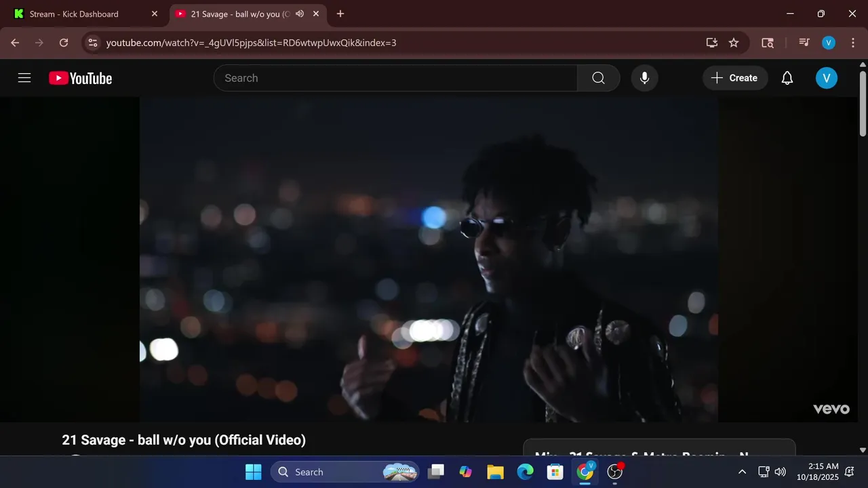Open OBS Studio from the taskbar

click(x=615, y=472)
